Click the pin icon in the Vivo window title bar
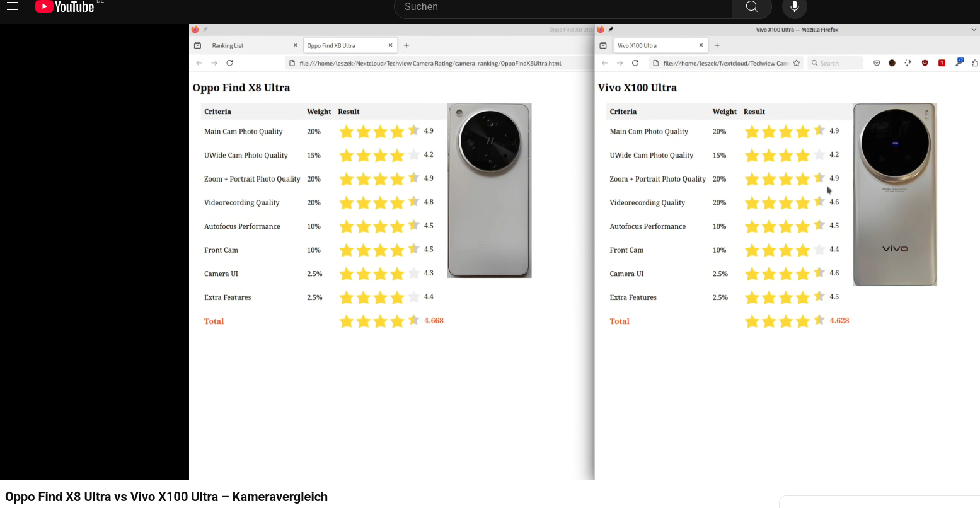 point(611,30)
